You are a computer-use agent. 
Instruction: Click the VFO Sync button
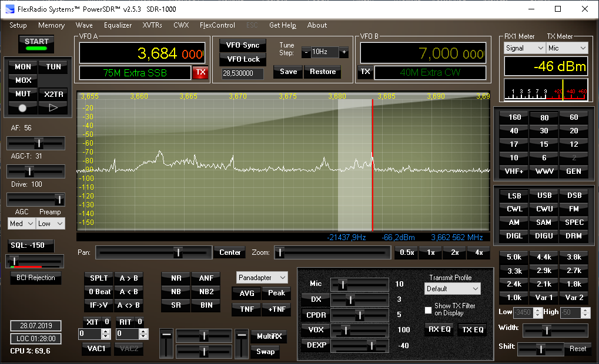click(x=243, y=45)
